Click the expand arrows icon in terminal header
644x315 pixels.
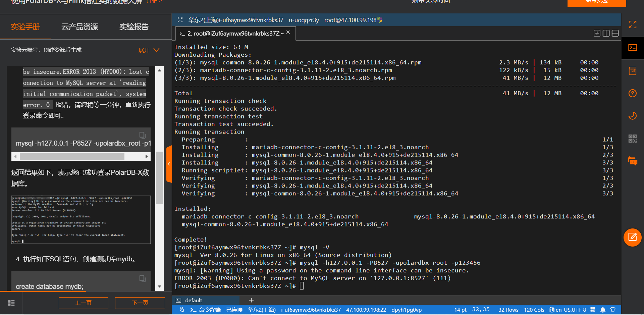(x=180, y=20)
